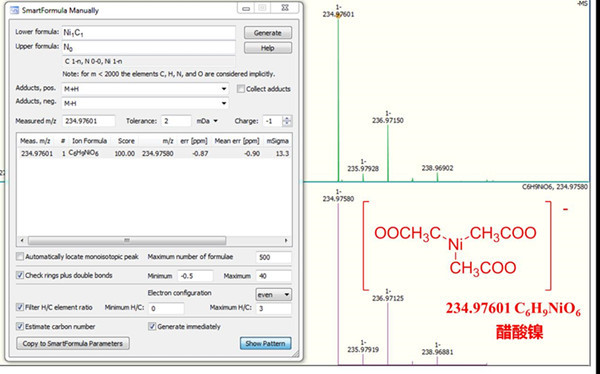The width and height of the screenshot is (600, 374).
Task: Click the Lower formula input field
Action: [x=148, y=33]
